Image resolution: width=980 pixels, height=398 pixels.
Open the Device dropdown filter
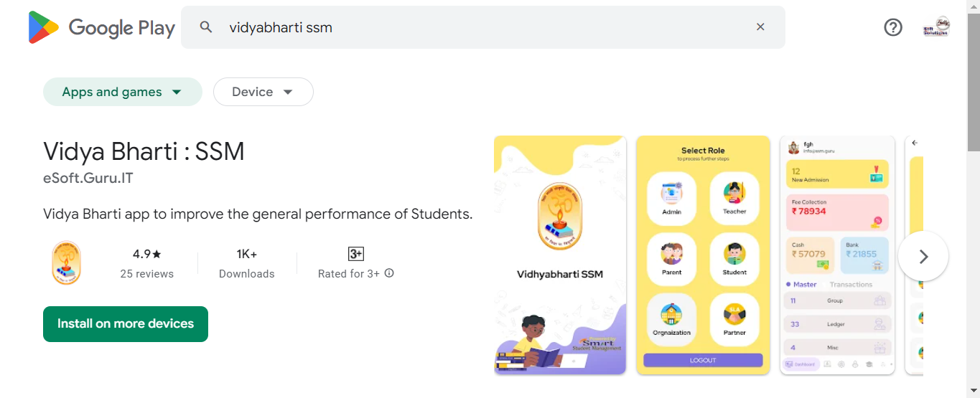263,92
